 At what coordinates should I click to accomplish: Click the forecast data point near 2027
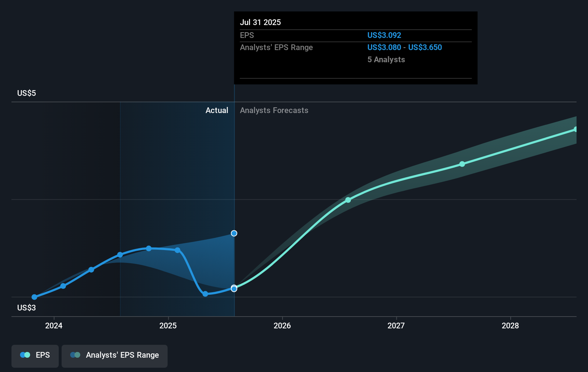(x=462, y=164)
